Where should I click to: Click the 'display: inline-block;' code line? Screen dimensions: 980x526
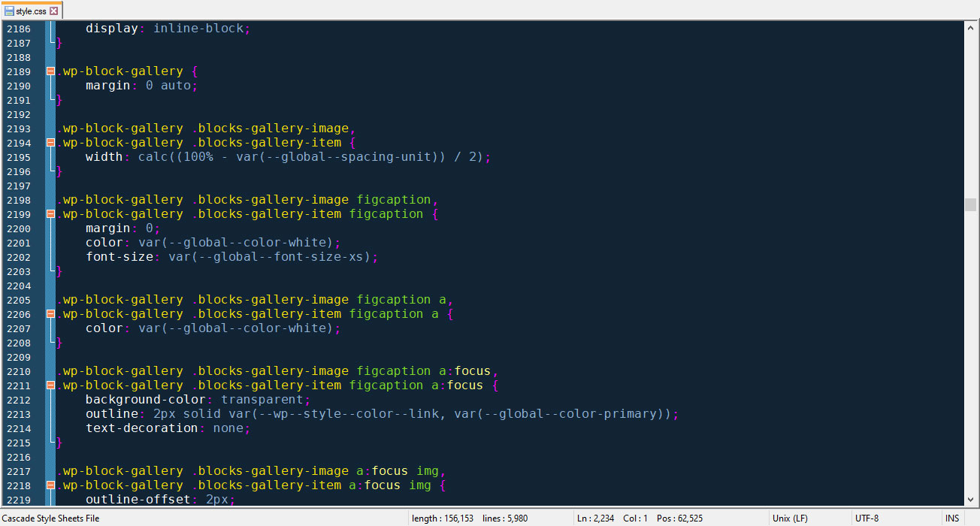click(x=168, y=29)
